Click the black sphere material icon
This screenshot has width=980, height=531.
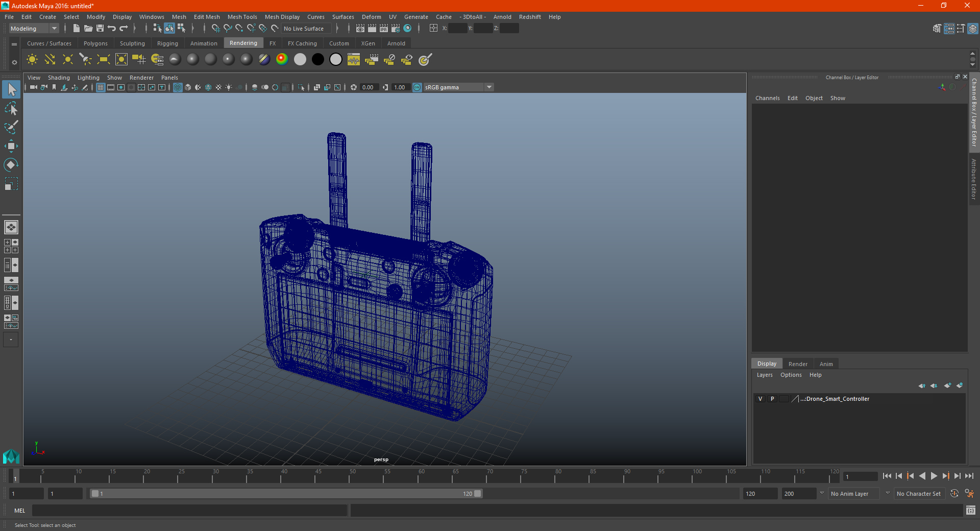coord(317,59)
